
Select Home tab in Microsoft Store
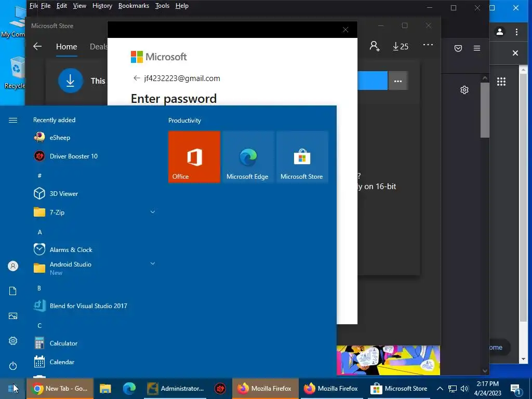coord(66,46)
